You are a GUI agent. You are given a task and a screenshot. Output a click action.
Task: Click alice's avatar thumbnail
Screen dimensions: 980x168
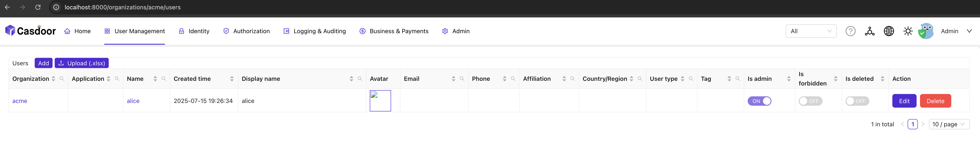coord(380,101)
